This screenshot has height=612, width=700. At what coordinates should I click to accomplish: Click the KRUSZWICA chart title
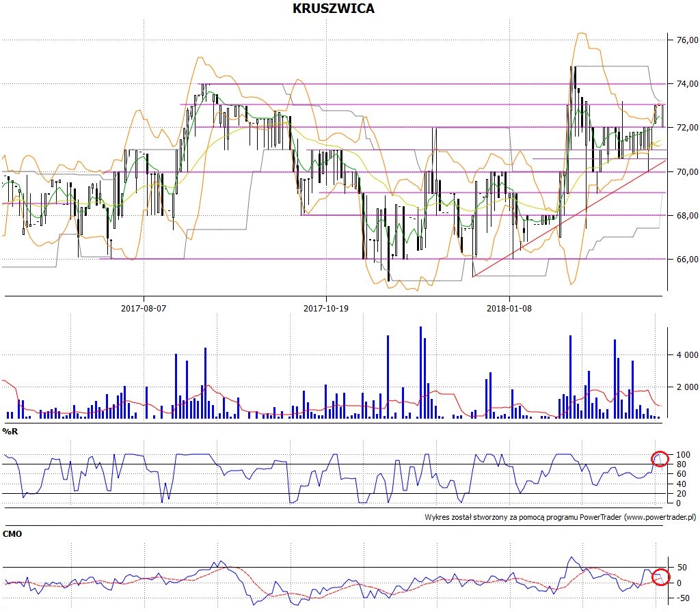[x=333, y=8]
